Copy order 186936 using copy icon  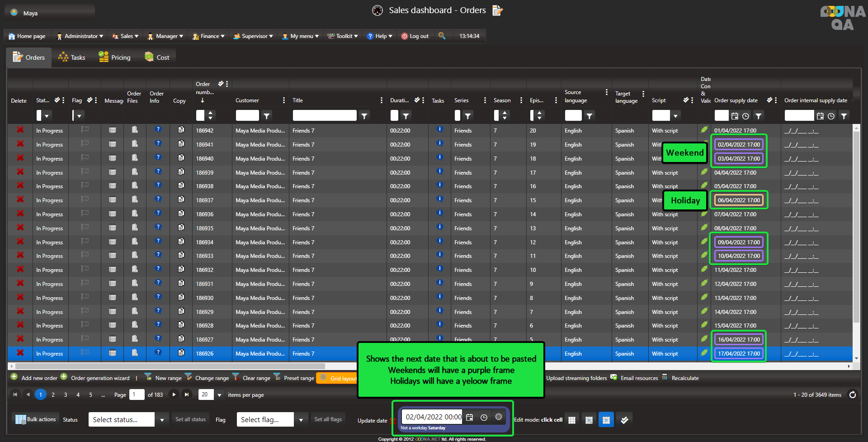click(181, 214)
